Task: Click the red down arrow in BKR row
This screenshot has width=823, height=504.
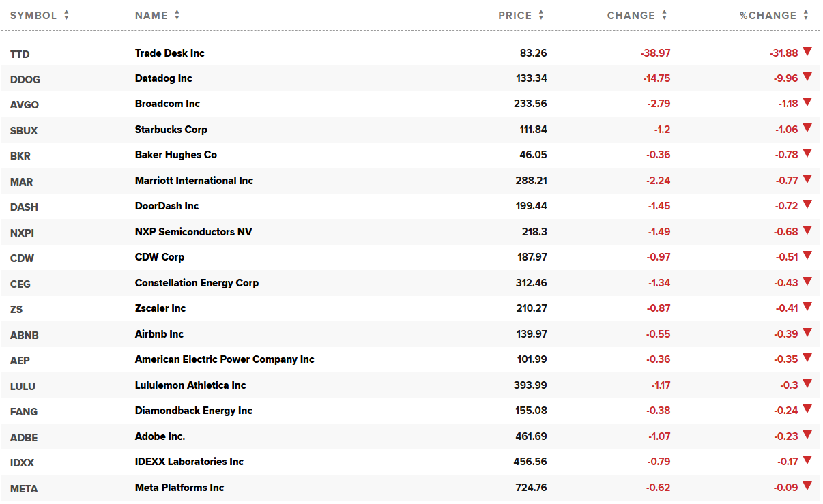Action: tap(807, 153)
